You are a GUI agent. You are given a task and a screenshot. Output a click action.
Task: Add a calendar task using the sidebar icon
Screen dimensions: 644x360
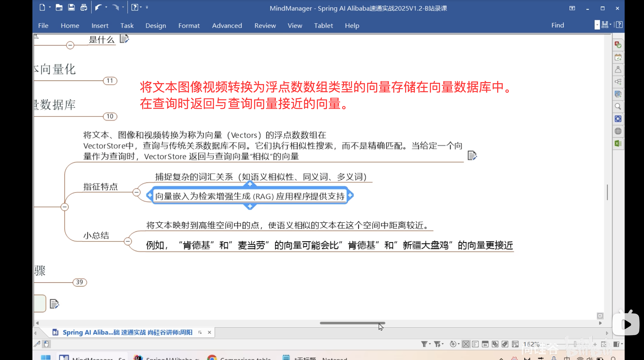(618, 57)
